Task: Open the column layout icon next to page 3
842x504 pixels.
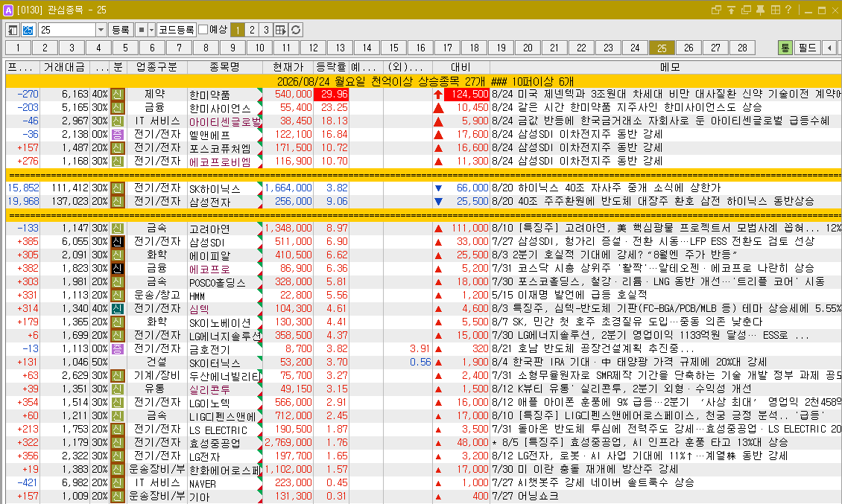Action: click(x=281, y=30)
